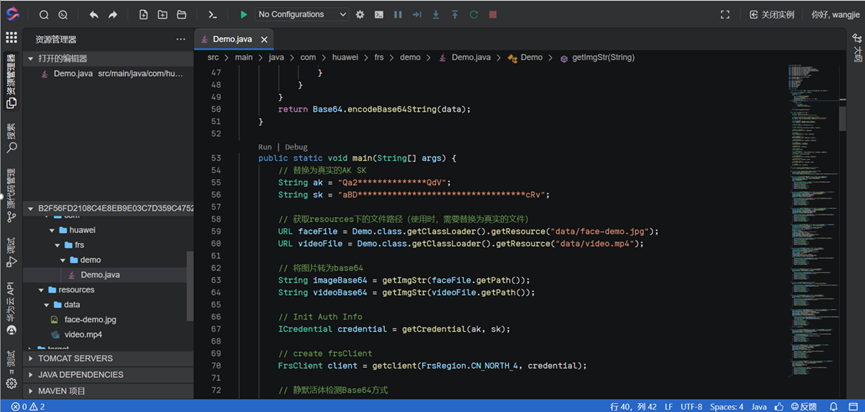The width and height of the screenshot is (865, 412).
Task: Open the terminal from the toolbar
Action: tap(212, 15)
